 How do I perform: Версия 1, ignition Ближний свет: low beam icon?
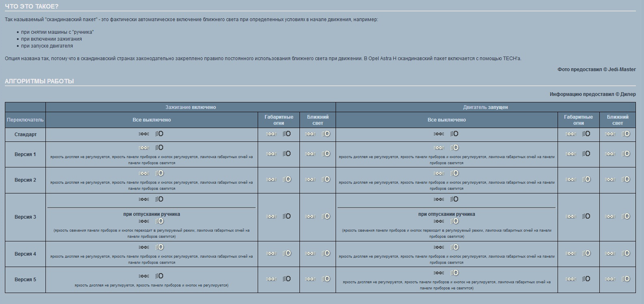coord(326,154)
